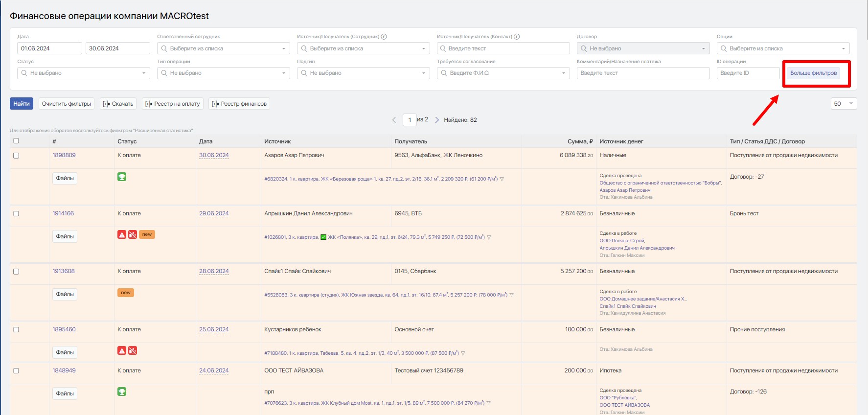Click red warning triangle in row 1914166
Screen dimensions: 868x415
(122, 234)
